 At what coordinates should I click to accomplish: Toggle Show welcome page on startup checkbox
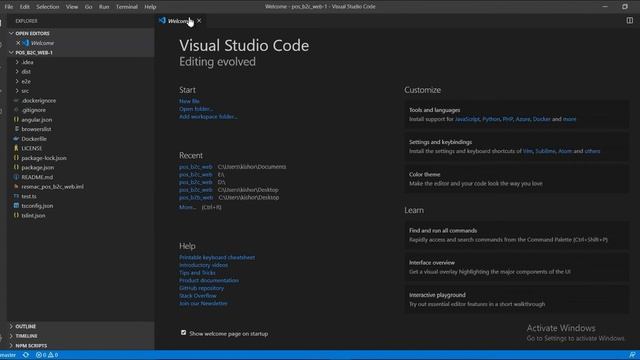(183, 333)
